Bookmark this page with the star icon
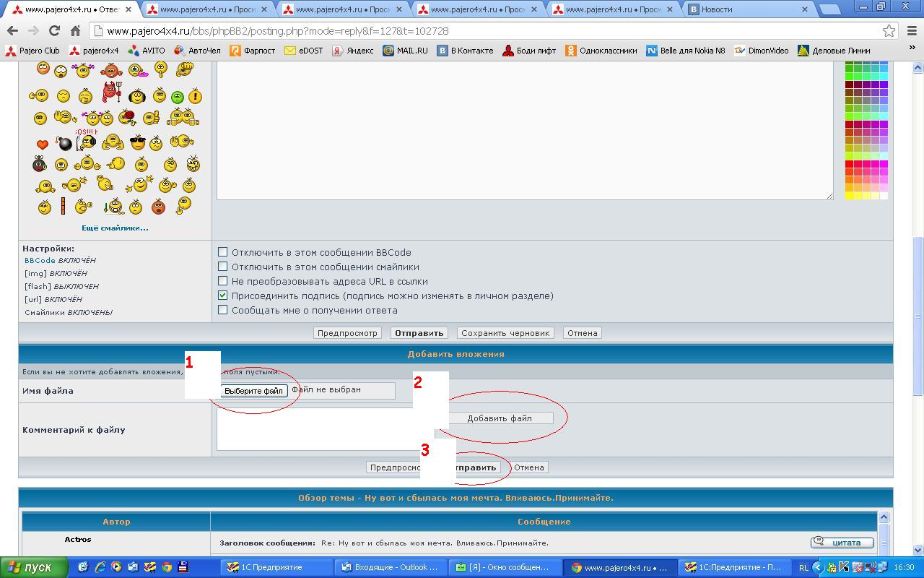 [889, 31]
